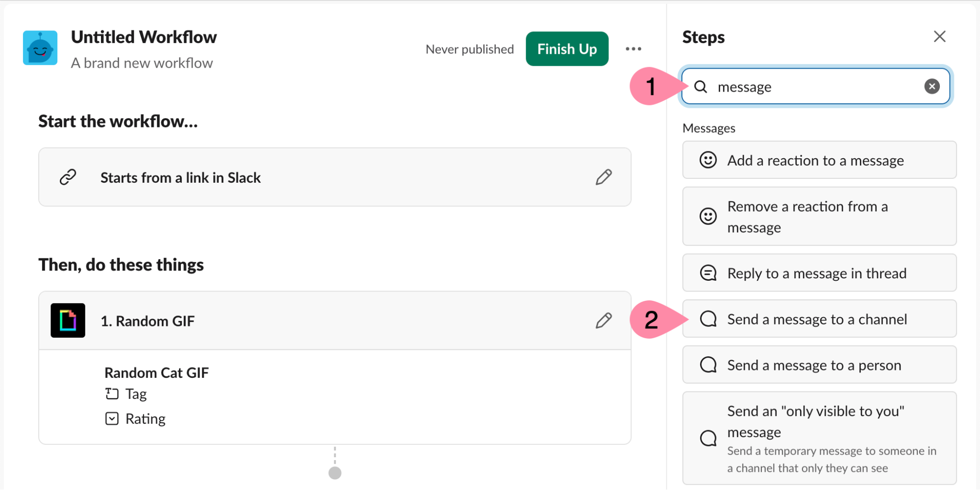This screenshot has width=980, height=490.
Task: Choose 'Send an only visible to you message'
Action: 819,438
